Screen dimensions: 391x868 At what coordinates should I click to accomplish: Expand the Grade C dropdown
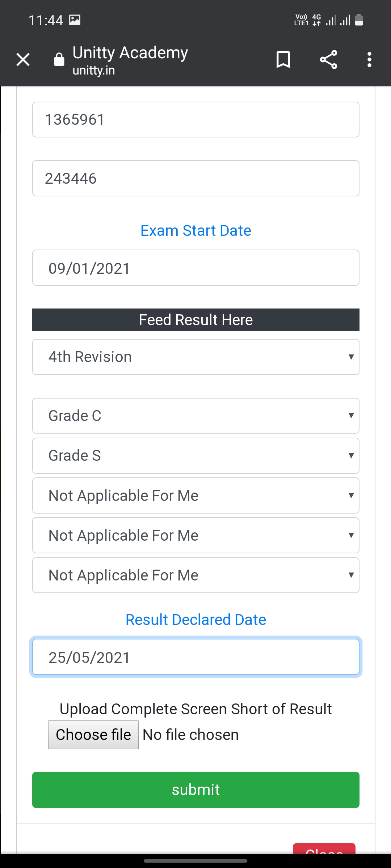point(195,416)
